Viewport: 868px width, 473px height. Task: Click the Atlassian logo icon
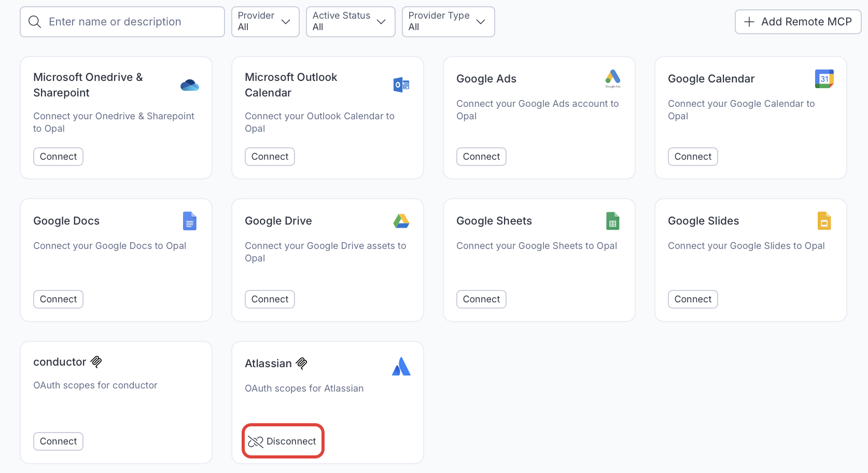click(x=401, y=366)
